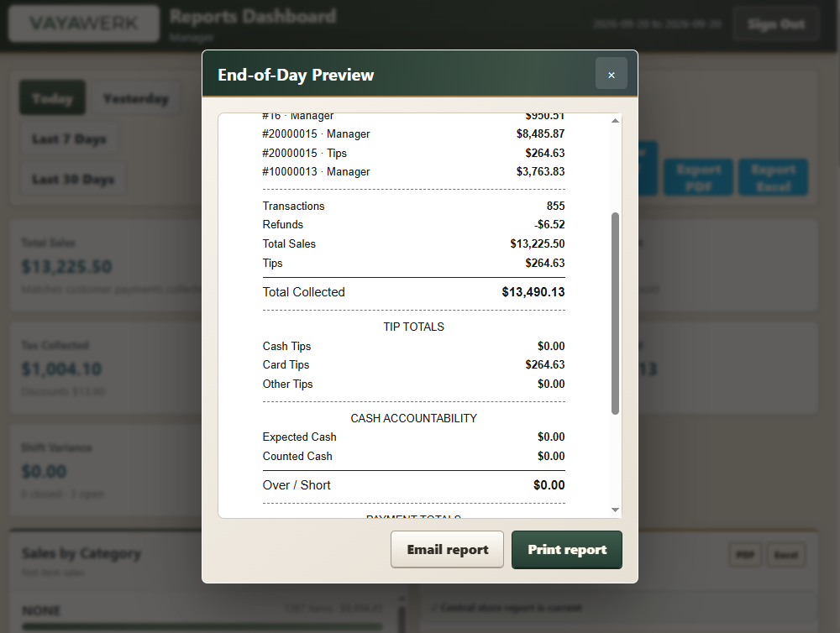Select the Yesterday date range tab

135,99
